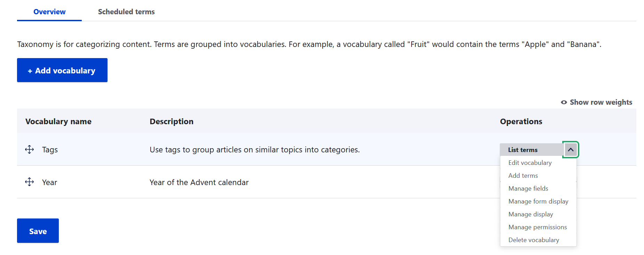
Task: Click the drag handle for Year row
Action: 30,182
